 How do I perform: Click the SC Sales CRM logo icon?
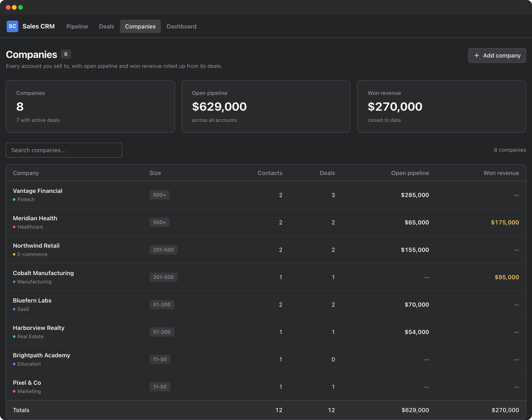(12, 26)
